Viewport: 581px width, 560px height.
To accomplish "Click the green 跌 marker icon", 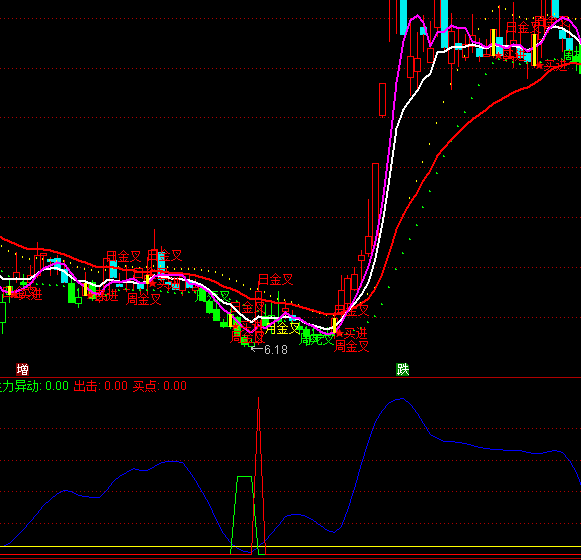I will click(x=403, y=370).
